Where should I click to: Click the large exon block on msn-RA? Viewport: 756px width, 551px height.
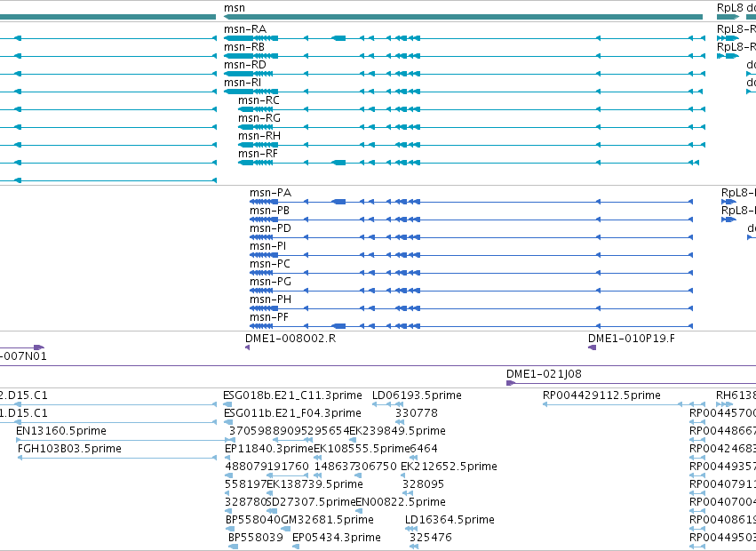point(338,38)
